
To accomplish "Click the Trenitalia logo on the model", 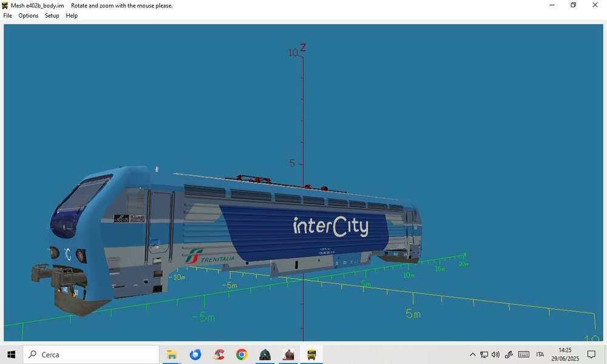I will click(x=209, y=257).
